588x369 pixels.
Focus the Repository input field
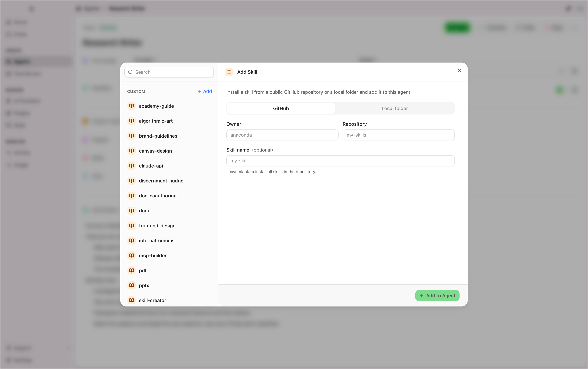pyautogui.click(x=398, y=135)
